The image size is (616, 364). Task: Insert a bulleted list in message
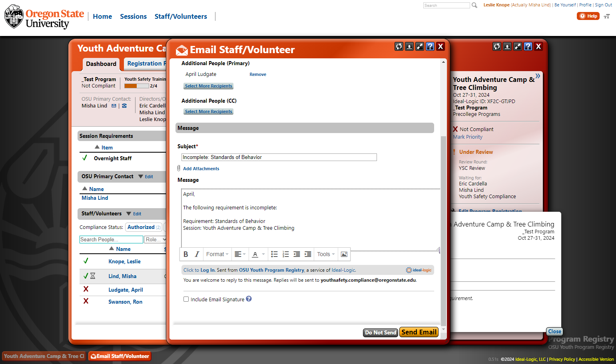tap(274, 254)
